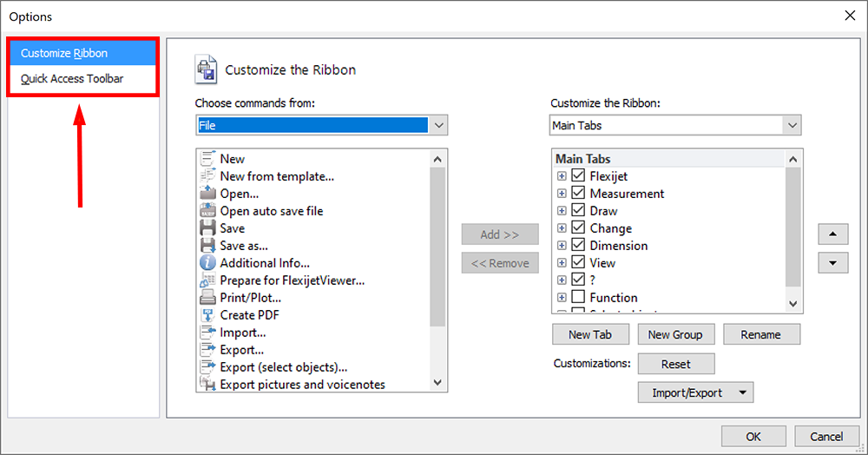Select 'Dimension' label in Main Tabs tree

coord(618,245)
